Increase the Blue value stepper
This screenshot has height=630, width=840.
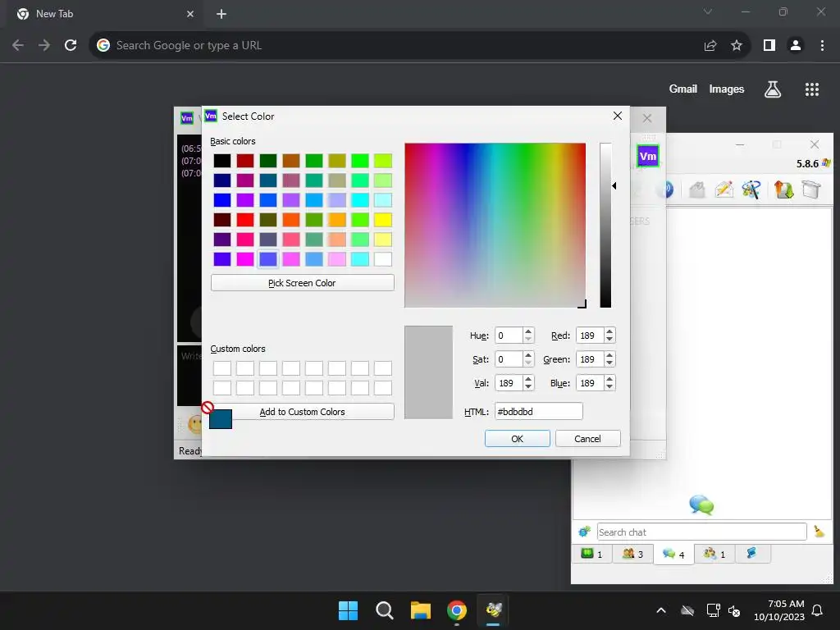(x=609, y=379)
